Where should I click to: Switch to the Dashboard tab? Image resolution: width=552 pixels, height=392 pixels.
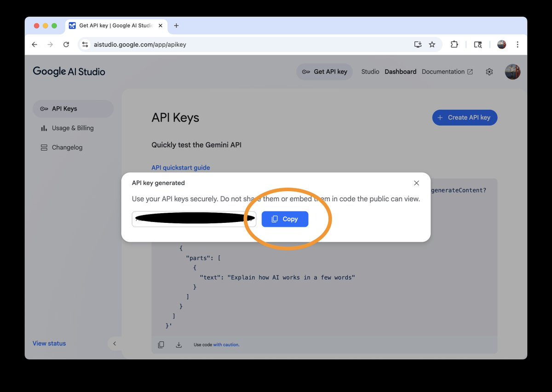(401, 72)
